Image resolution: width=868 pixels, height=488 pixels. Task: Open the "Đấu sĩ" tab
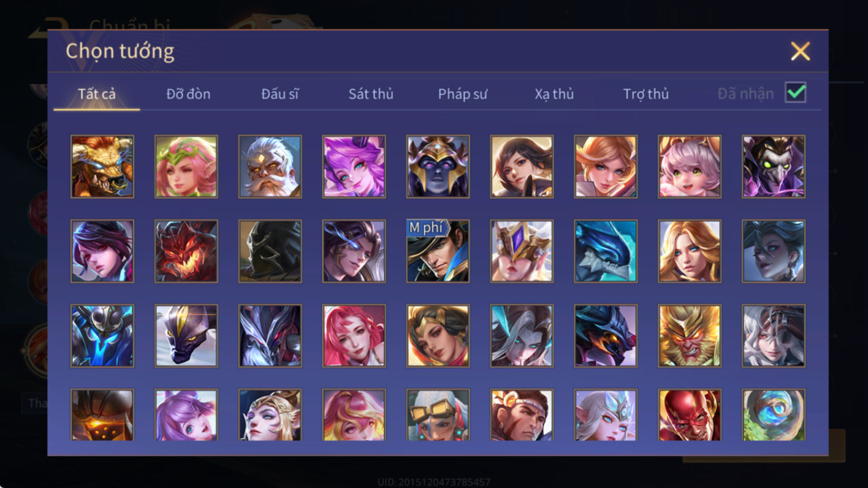pyautogui.click(x=280, y=94)
